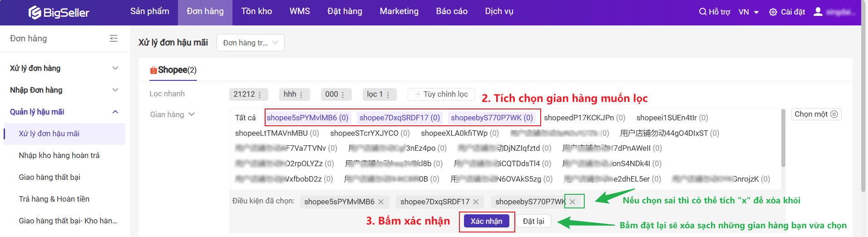The image size is (868, 237).
Task: Remove shopee5sPYMvlMB6 from selected conditions
Action: [381, 202]
